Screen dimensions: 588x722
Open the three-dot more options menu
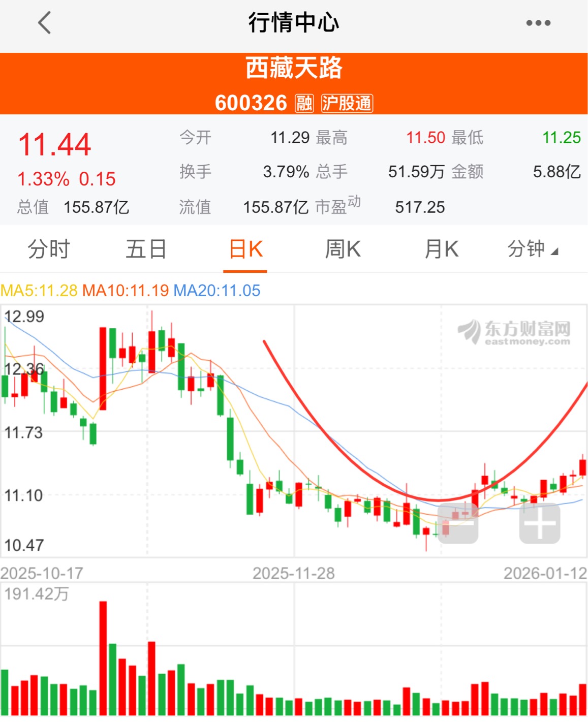(x=538, y=23)
